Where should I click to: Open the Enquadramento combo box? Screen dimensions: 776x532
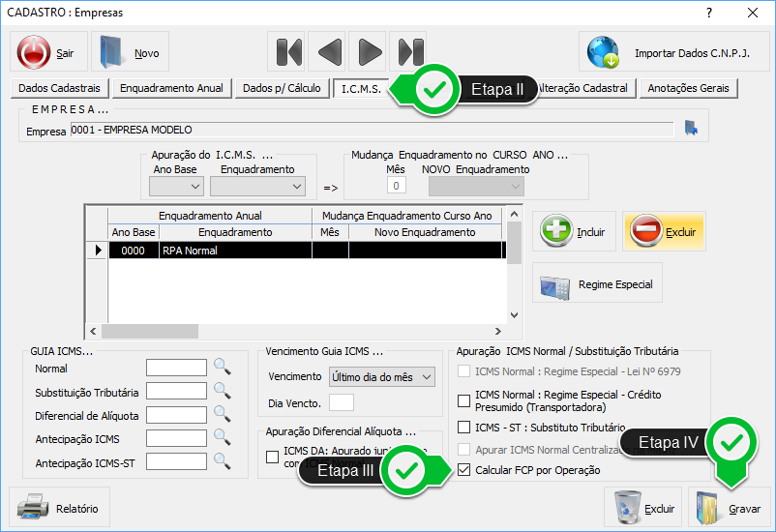point(262,186)
